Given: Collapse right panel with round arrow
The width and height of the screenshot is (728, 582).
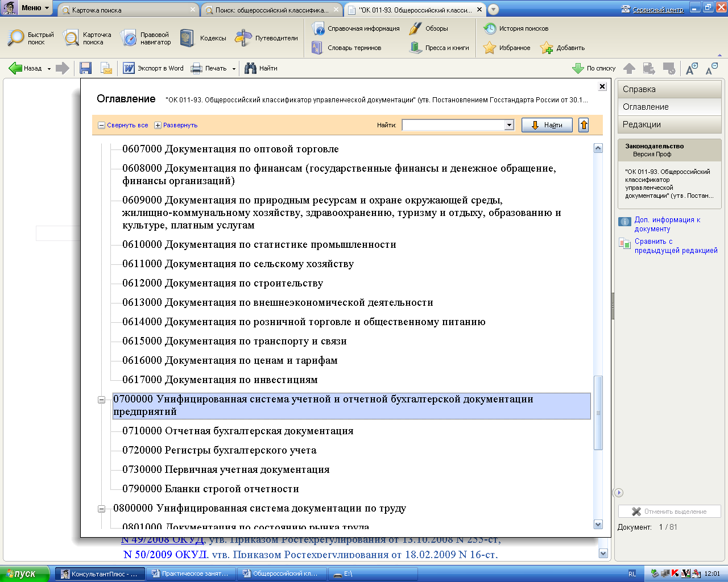Looking at the screenshot, I should point(619,493).
